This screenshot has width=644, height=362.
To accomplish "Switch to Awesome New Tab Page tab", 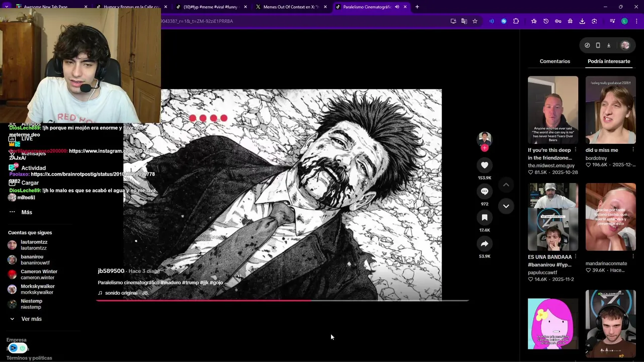I will (50, 7).
